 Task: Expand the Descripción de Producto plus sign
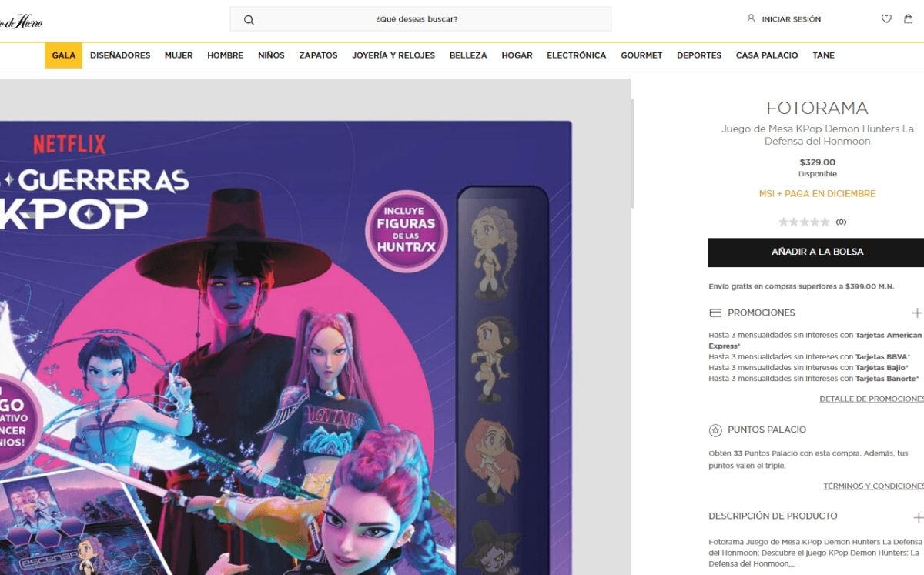coord(917,517)
